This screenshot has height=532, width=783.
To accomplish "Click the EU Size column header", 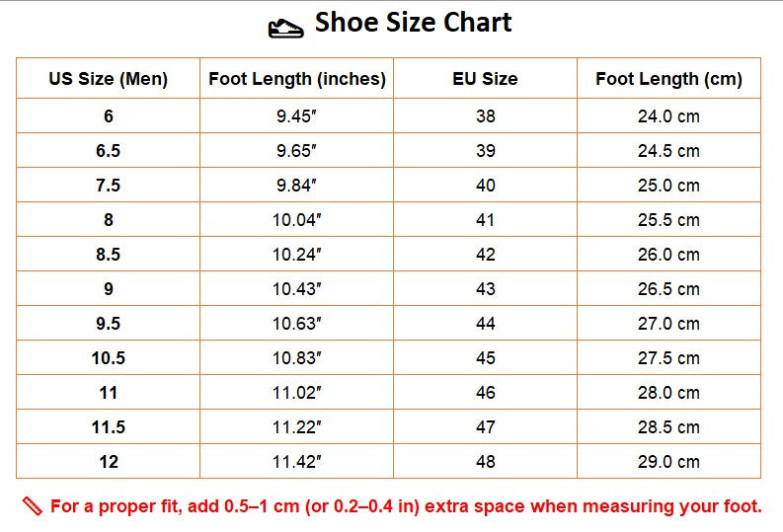I will pos(486,78).
